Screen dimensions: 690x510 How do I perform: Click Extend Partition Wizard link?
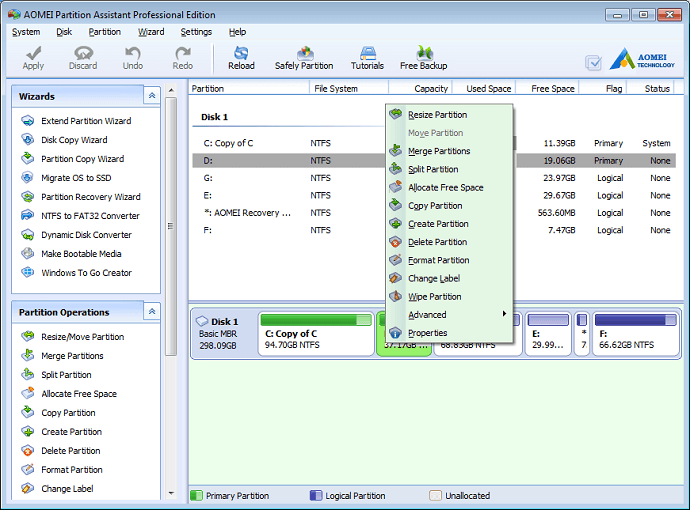[x=85, y=121]
